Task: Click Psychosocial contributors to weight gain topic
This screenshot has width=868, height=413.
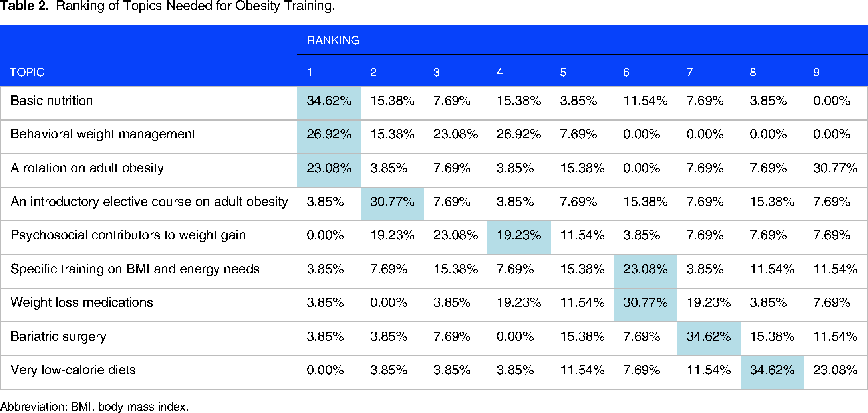Action: point(128,235)
